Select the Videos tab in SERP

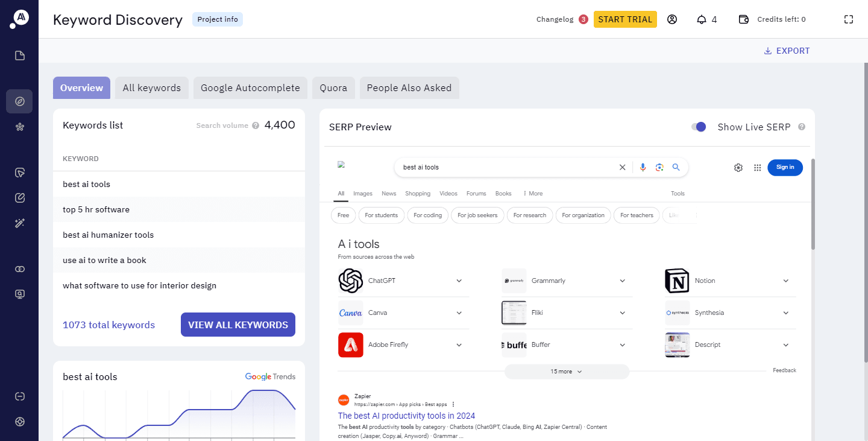coord(448,194)
